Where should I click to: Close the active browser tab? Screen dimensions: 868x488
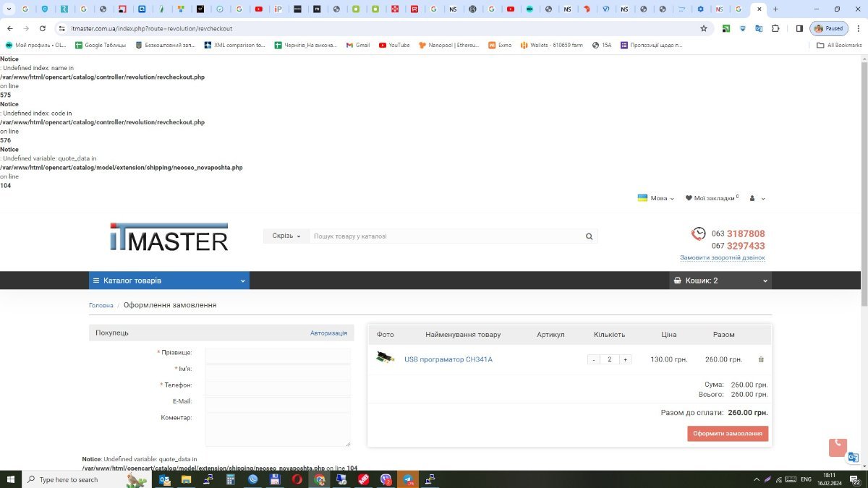[x=759, y=9]
